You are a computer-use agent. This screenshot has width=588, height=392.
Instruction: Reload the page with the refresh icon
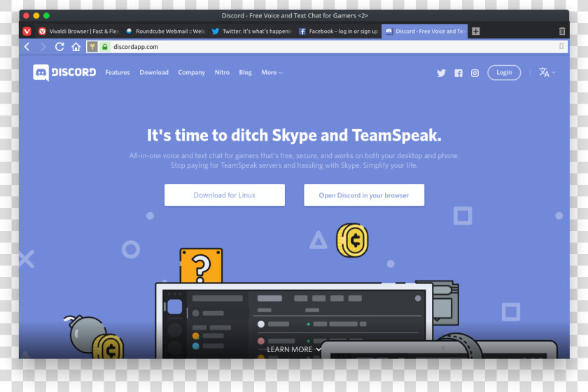[59, 47]
